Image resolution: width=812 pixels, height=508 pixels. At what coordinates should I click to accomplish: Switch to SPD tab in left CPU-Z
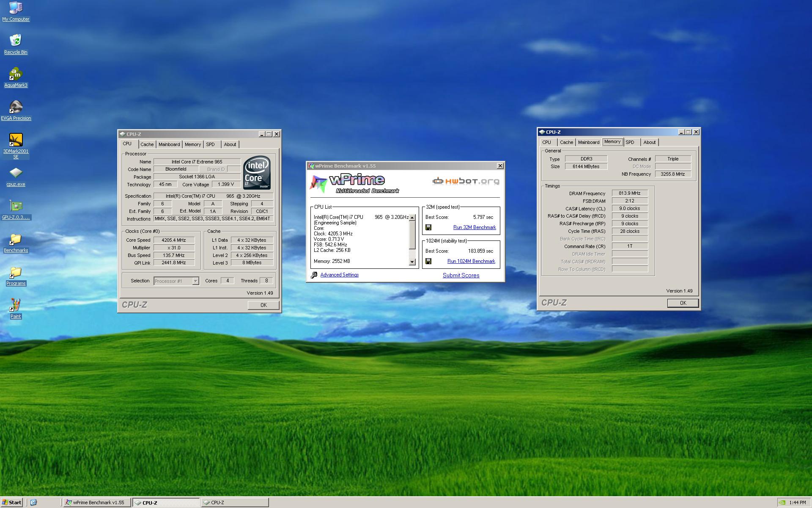pos(210,144)
